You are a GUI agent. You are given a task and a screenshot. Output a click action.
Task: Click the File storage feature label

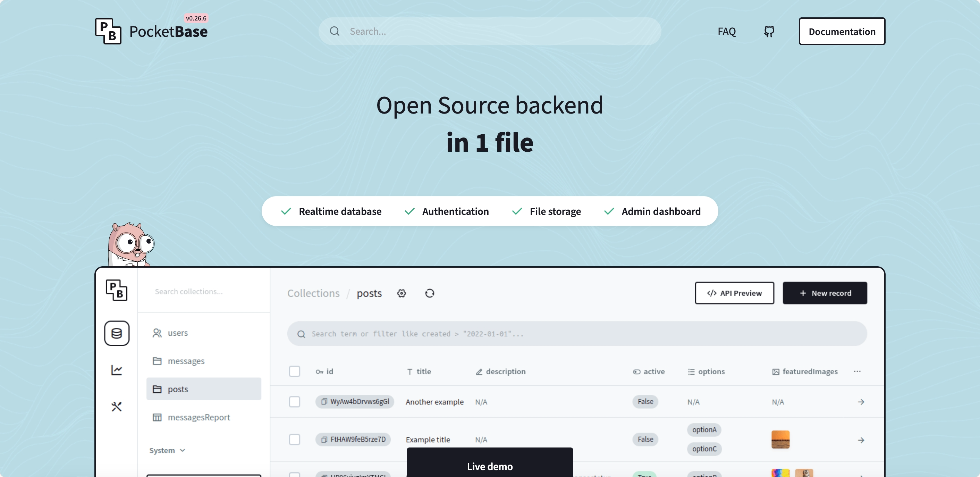pyautogui.click(x=555, y=211)
